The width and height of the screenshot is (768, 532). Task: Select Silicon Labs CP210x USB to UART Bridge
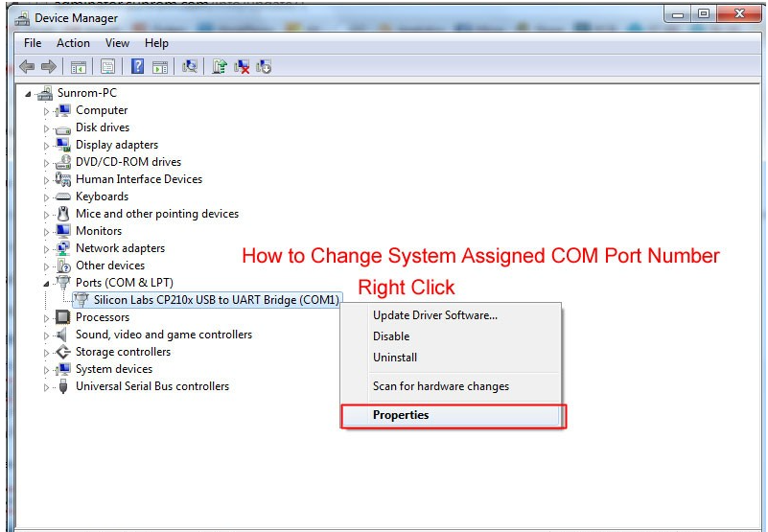(x=216, y=300)
